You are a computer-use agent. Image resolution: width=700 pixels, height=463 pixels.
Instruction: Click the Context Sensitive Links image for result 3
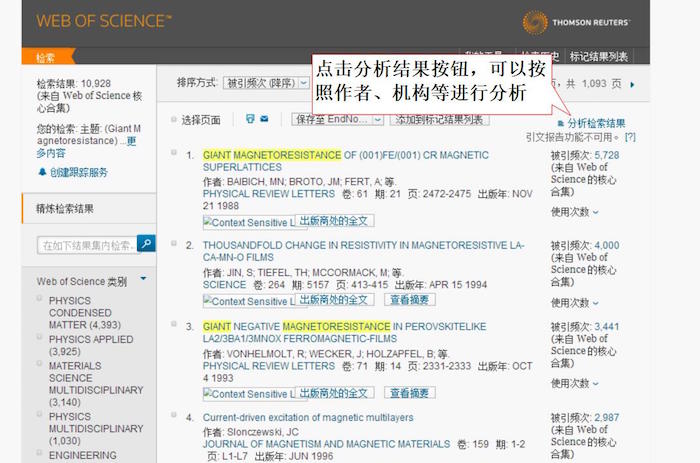tap(249, 394)
